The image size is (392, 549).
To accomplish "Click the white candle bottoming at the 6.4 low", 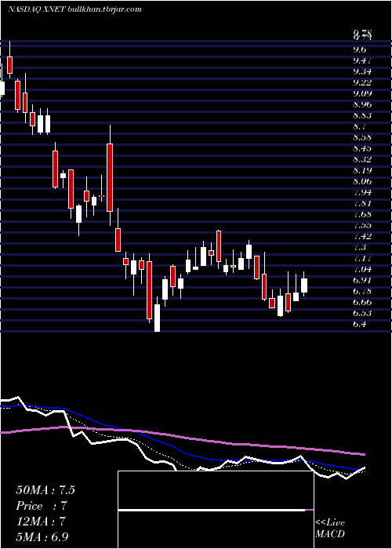I will pos(158,318).
